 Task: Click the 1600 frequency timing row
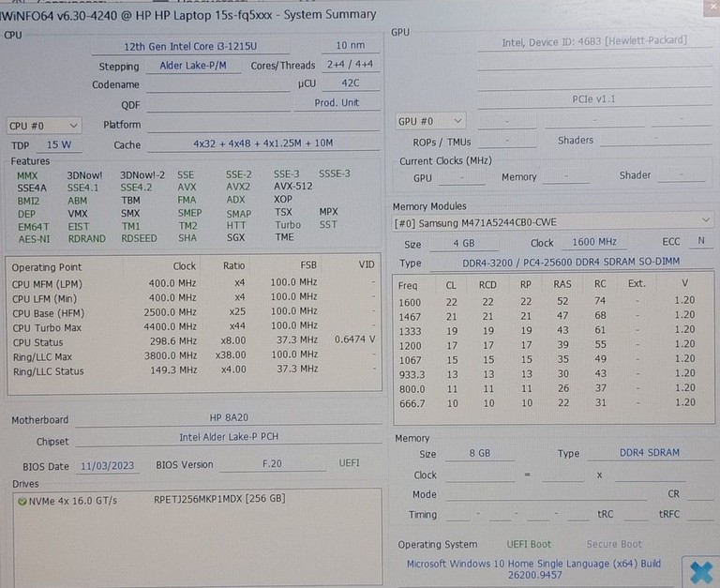(x=553, y=301)
